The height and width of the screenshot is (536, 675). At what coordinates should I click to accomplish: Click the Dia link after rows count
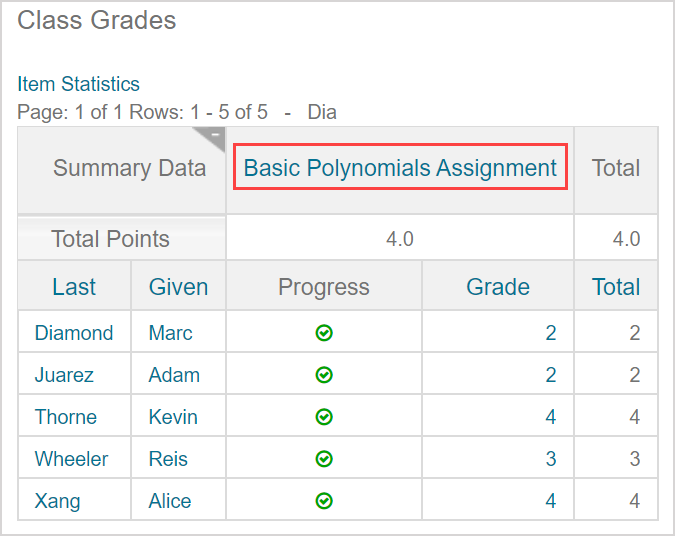point(322,112)
